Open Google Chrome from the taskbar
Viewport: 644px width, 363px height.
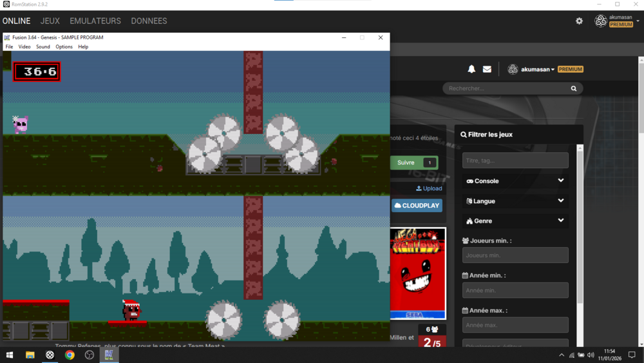point(70,355)
